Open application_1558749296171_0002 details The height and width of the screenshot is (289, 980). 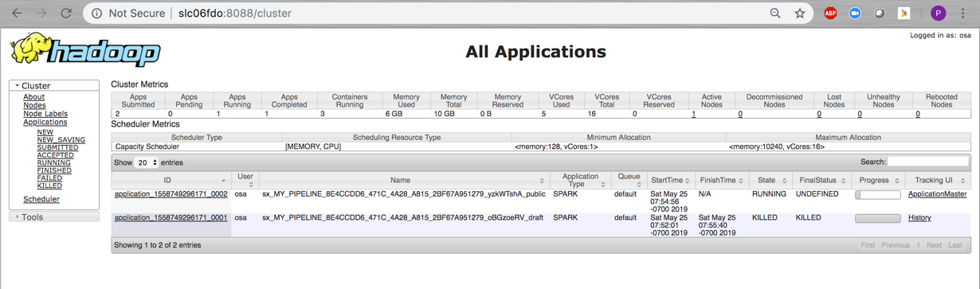point(171,194)
